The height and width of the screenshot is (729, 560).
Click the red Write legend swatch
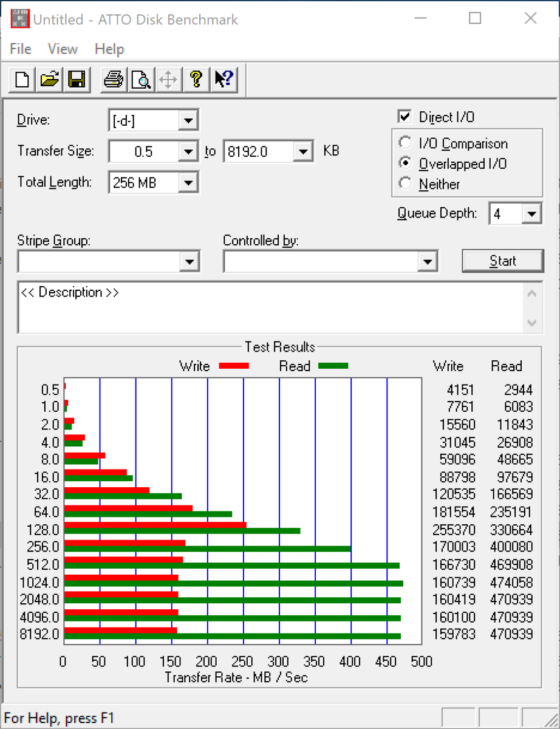(234, 366)
